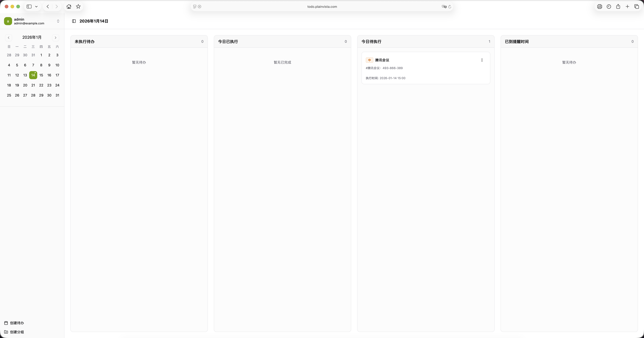Expand admin account switcher
Image resolution: width=644 pixels, height=338 pixels.
click(58, 21)
